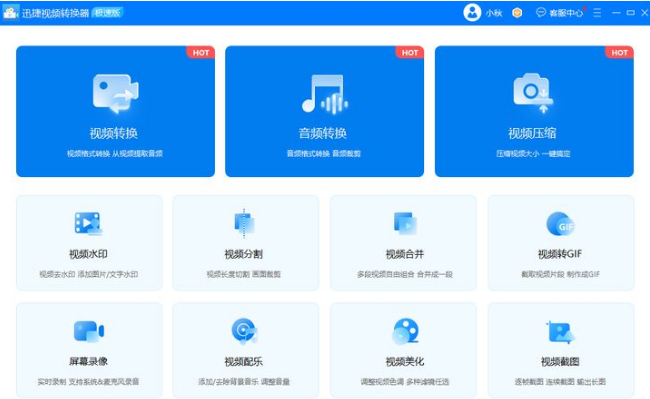Select the 视频分割 split icon
The width and height of the screenshot is (650, 399).
[244, 223]
